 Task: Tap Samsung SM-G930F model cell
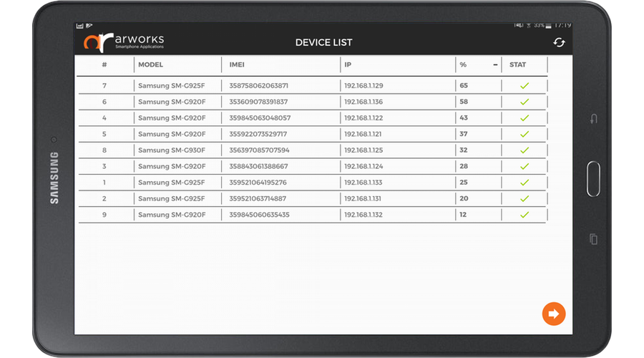point(172,150)
